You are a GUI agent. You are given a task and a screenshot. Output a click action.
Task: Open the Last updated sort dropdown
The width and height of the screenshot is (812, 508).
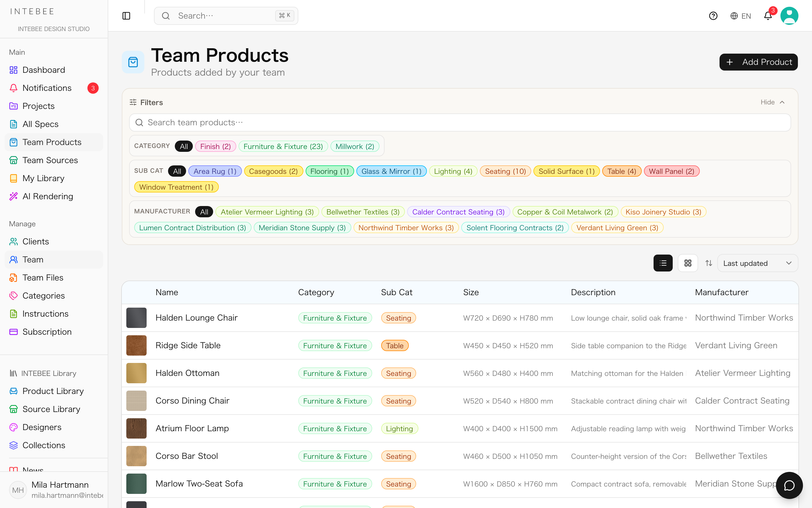click(757, 263)
